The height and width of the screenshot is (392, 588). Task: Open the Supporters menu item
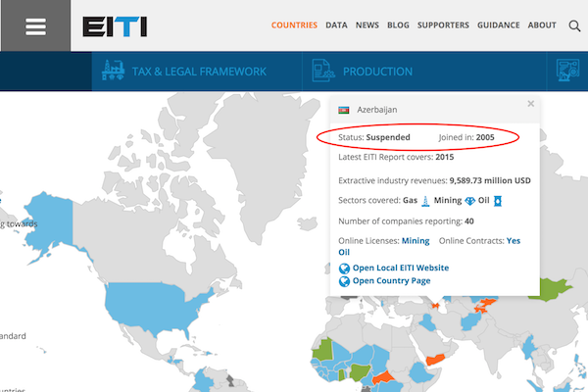click(x=443, y=25)
